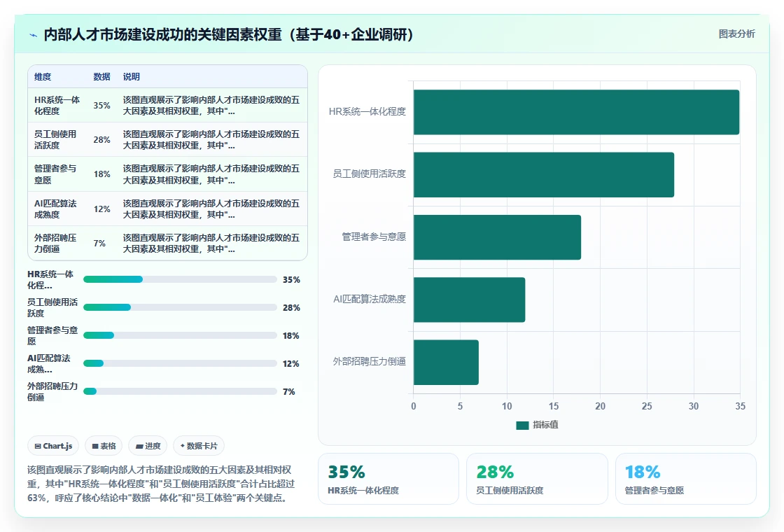Click the 管理者参与意愿 y-axis label
This screenshot has height=532, width=784.
[374, 237]
